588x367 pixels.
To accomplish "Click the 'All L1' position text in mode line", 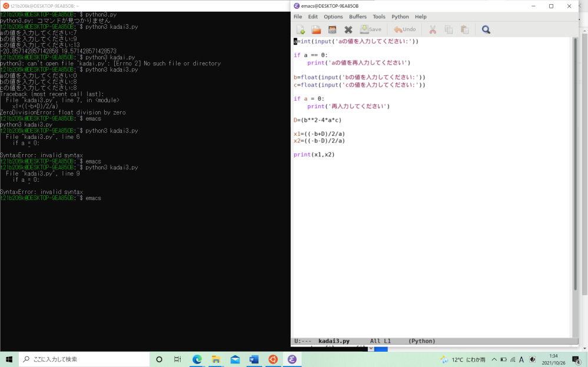I will coord(380,341).
